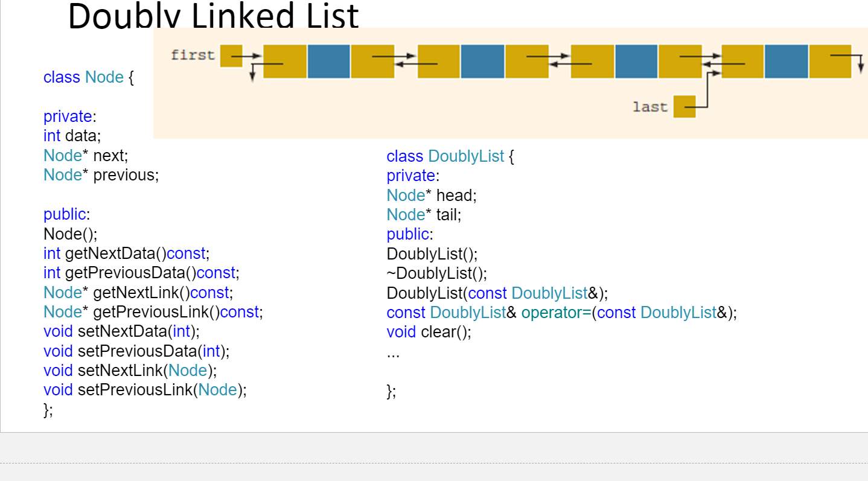Image resolution: width=868 pixels, height=481 pixels.
Task: Select the "Node* head;" declaration
Action: pos(432,195)
